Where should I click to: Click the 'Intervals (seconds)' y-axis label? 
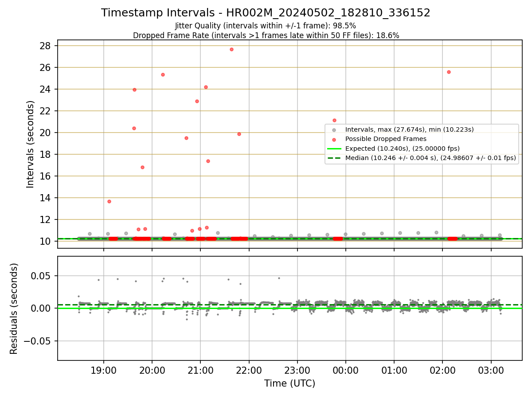coord(31,144)
